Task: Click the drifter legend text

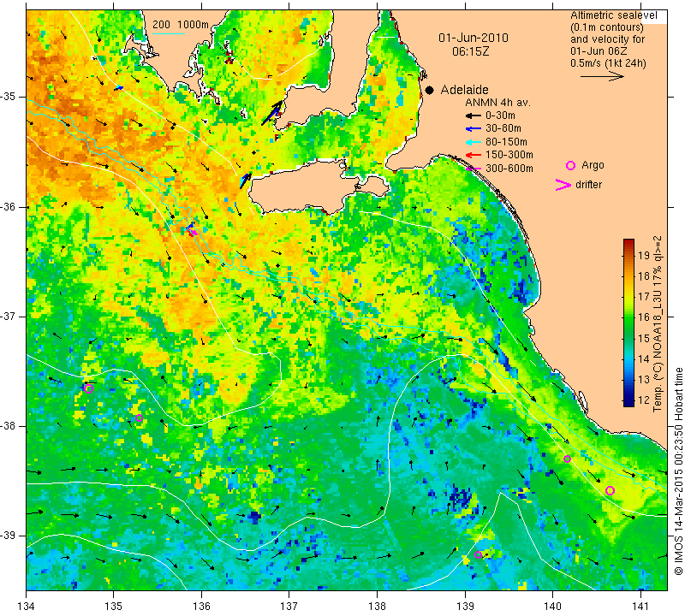Action: pyautogui.click(x=588, y=185)
